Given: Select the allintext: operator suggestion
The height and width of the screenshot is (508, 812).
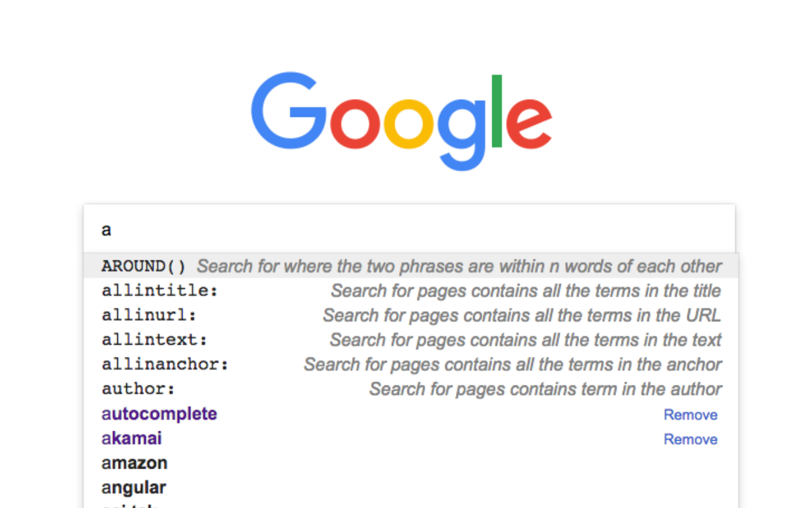Looking at the screenshot, I should [154, 340].
